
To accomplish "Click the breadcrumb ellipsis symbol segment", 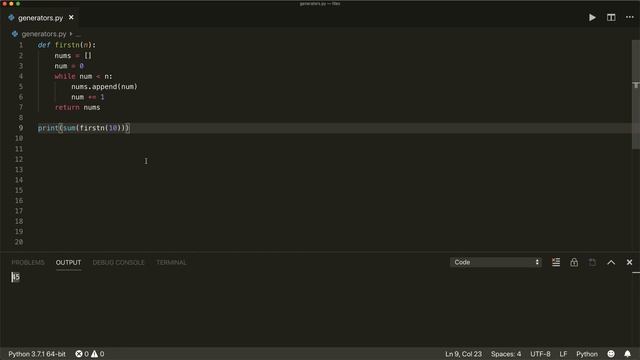I will [x=78, y=34].
